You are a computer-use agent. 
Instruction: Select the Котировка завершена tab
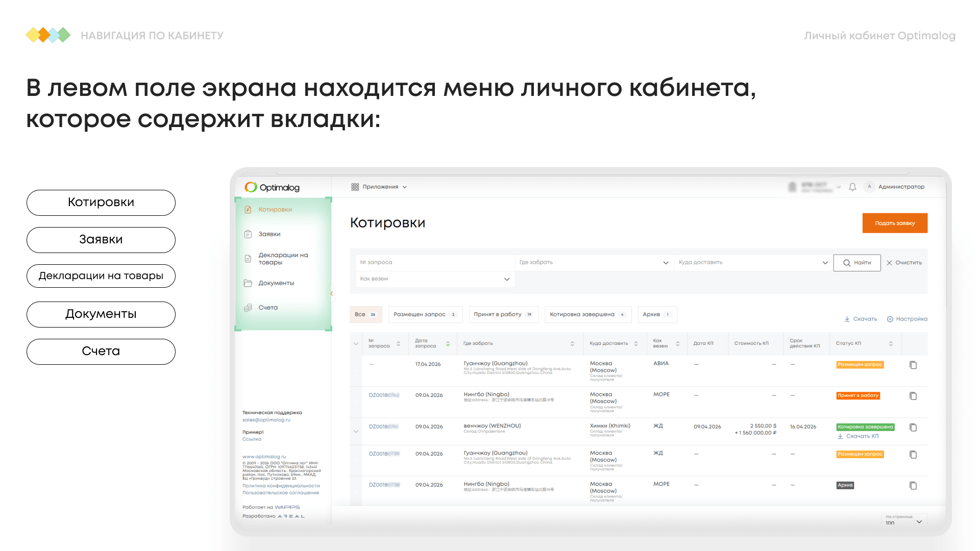588,314
